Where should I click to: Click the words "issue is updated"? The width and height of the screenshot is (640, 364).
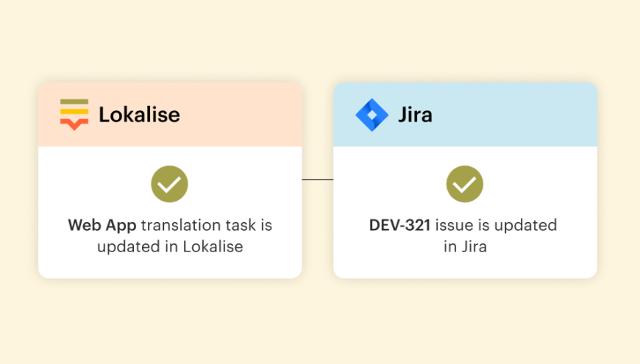point(497,225)
